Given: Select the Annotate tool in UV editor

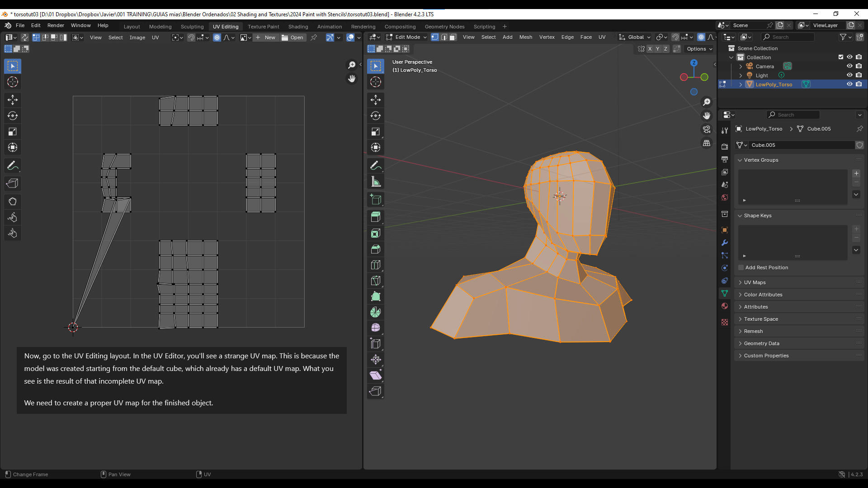Looking at the screenshot, I should pos(13,166).
